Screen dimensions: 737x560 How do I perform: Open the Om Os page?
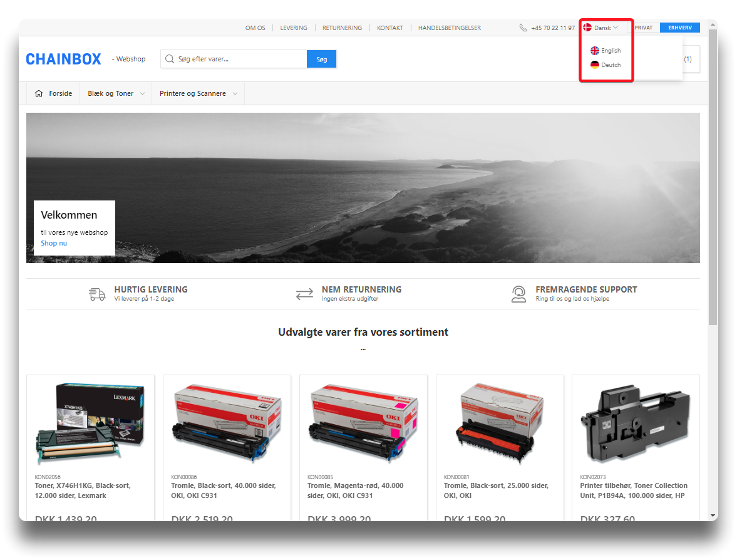[x=255, y=28]
